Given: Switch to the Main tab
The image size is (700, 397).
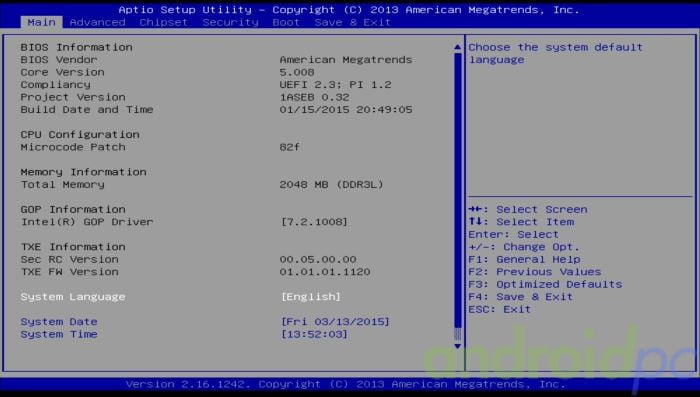Looking at the screenshot, I should pos(42,22).
